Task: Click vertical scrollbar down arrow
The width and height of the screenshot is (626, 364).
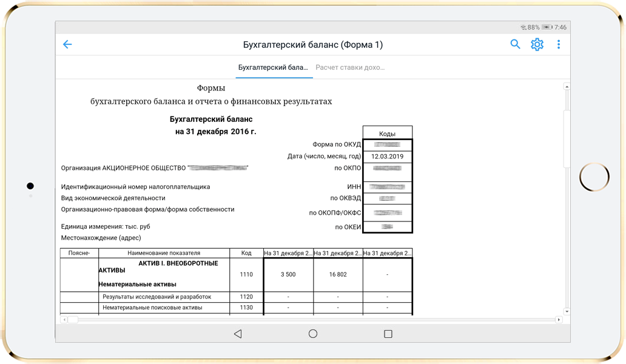Action: 567,311
